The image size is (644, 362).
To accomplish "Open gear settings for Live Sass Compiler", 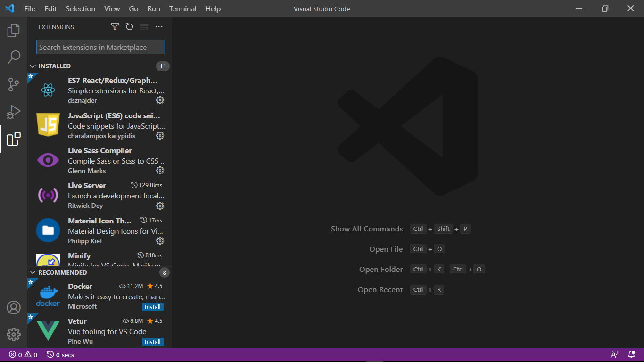I will tap(160, 171).
